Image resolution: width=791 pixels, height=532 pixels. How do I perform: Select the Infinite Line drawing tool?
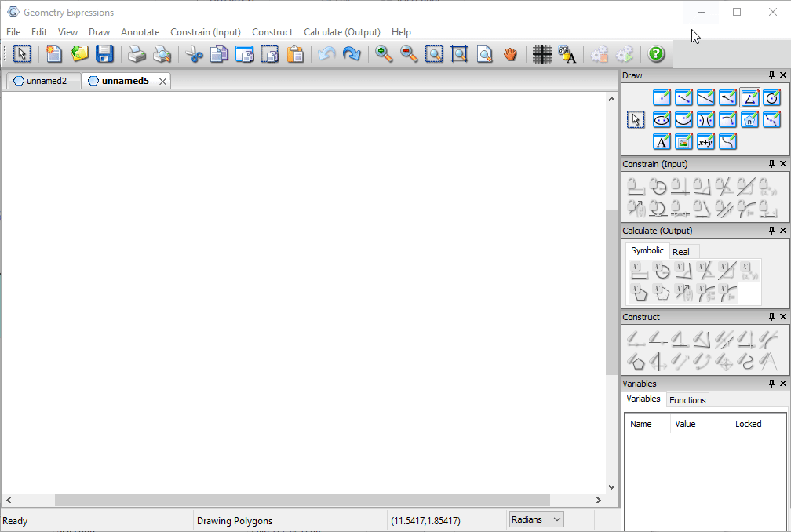click(705, 98)
